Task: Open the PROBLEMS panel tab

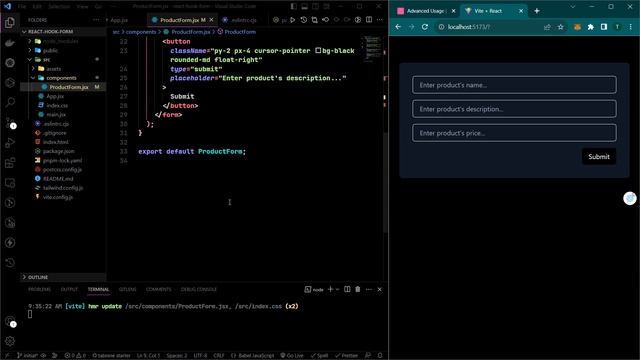Action: [x=40, y=289]
